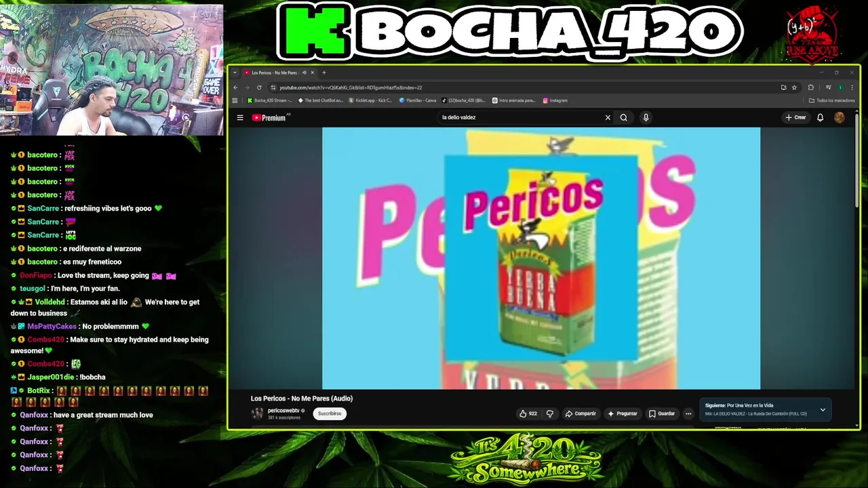The width and height of the screenshot is (868, 488).
Task: Click the Crear button
Action: click(x=795, y=117)
